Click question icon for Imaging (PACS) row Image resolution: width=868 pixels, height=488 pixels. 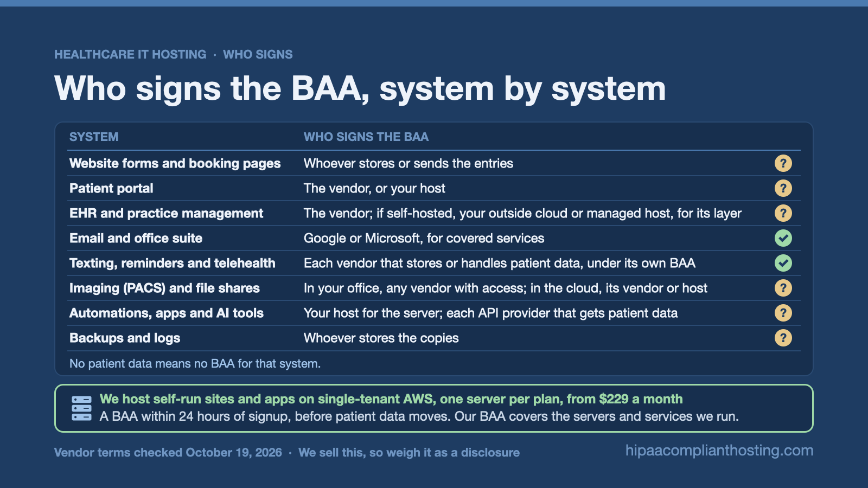coord(783,288)
